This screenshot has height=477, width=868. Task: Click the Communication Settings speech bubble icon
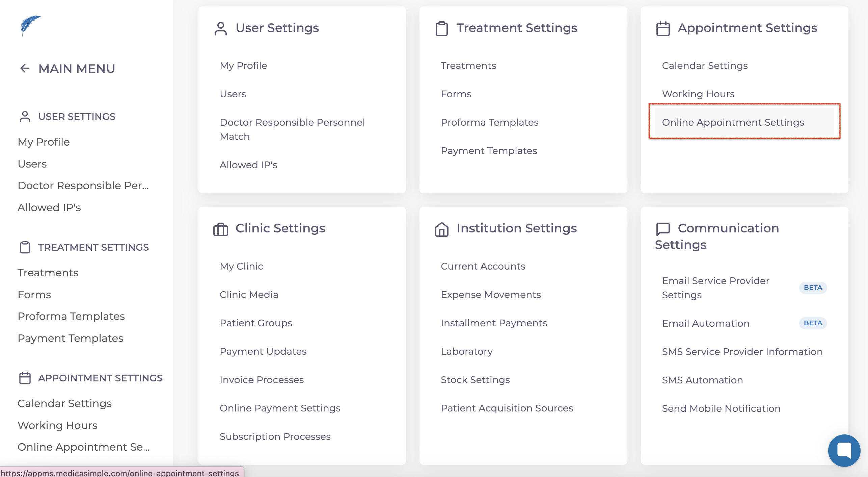tap(663, 229)
